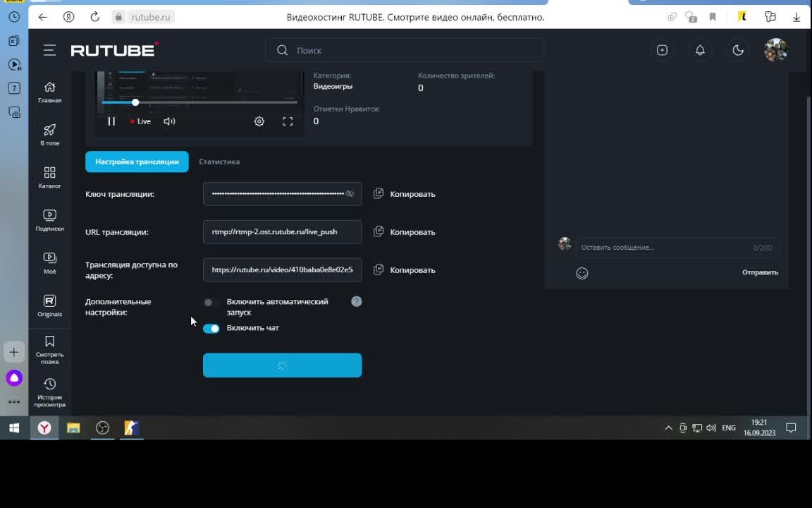Show hidden tray icons chevron
This screenshot has height=508, width=812.
(668, 428)
